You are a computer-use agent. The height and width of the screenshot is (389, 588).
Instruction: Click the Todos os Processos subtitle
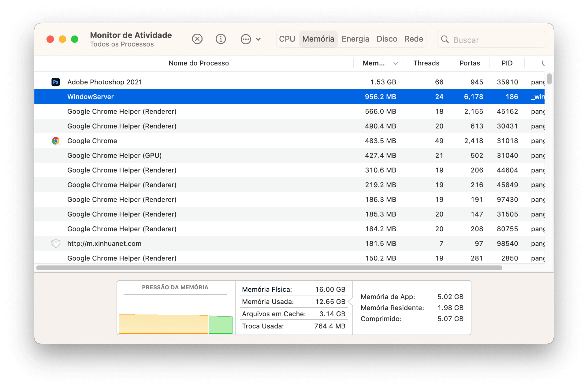(x=122, y=44)
